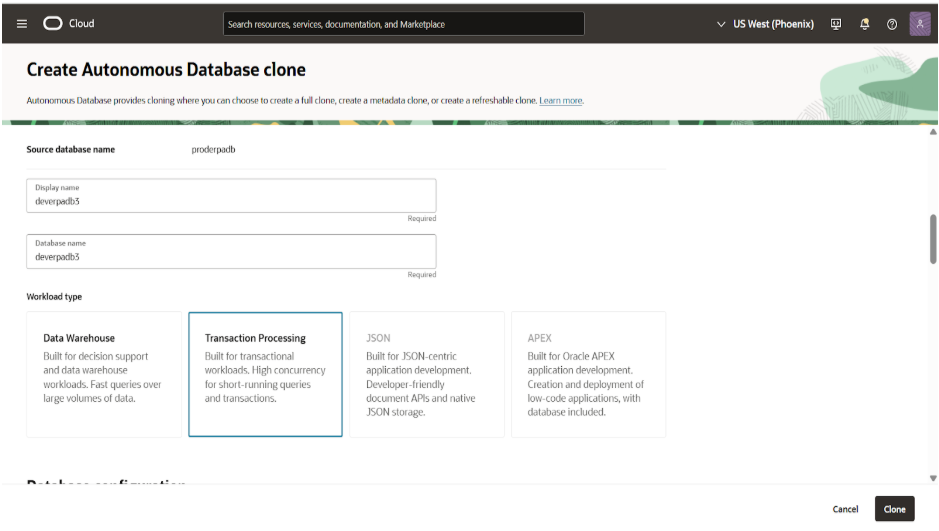Click the Oracle Cloud logo

click(x=69, y=23)
